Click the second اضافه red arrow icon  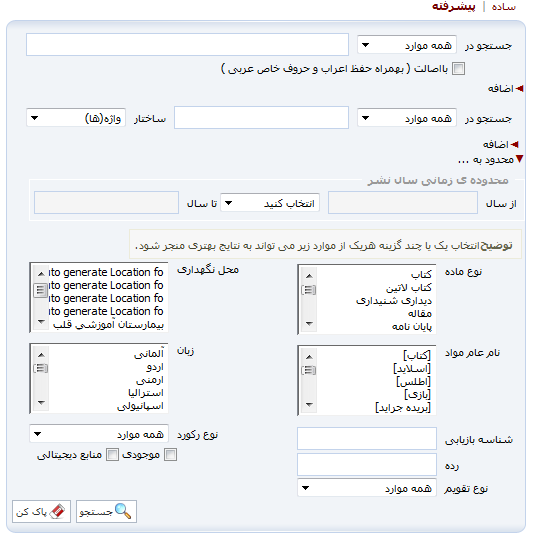click(515, 144)
